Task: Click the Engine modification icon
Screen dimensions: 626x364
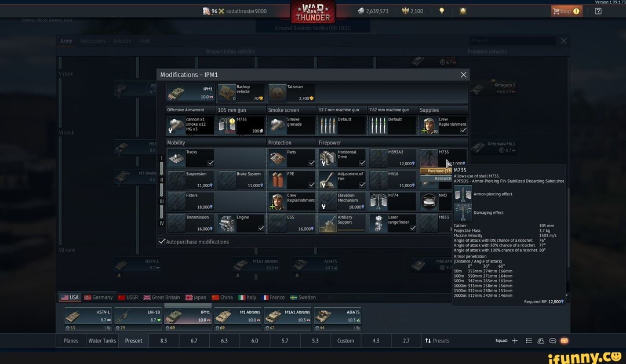Action: 241,223
